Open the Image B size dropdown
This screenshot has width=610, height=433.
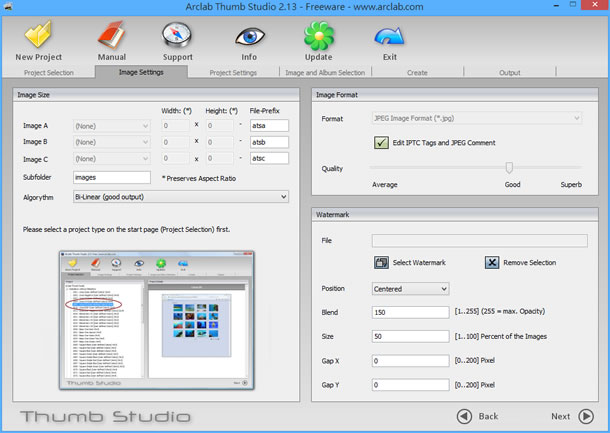[111, 142]
